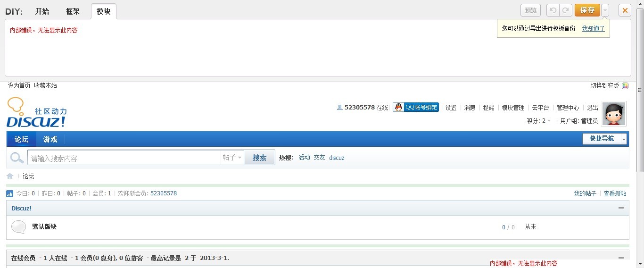Open username 52305578 profile link
644x268 pixels.
click(x=360, y=108)
